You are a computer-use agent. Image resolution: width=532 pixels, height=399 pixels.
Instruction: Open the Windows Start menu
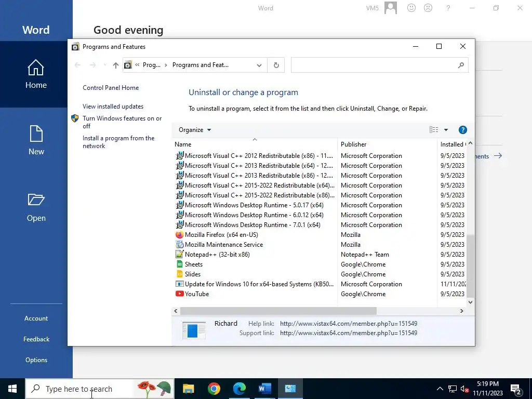pos(12,389)
